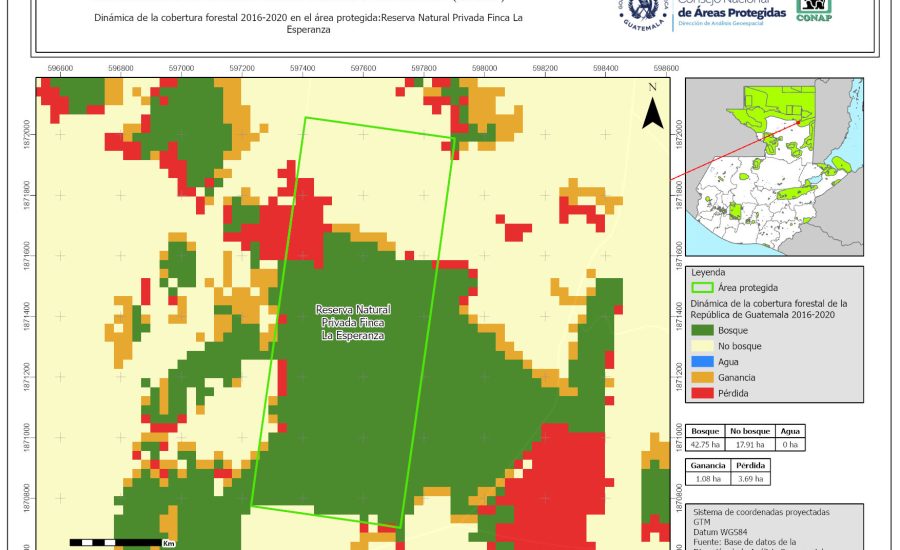This screenshot has width=900, height=550.
Task: Click the north arrow symbol on map
Action: [652, 107]
